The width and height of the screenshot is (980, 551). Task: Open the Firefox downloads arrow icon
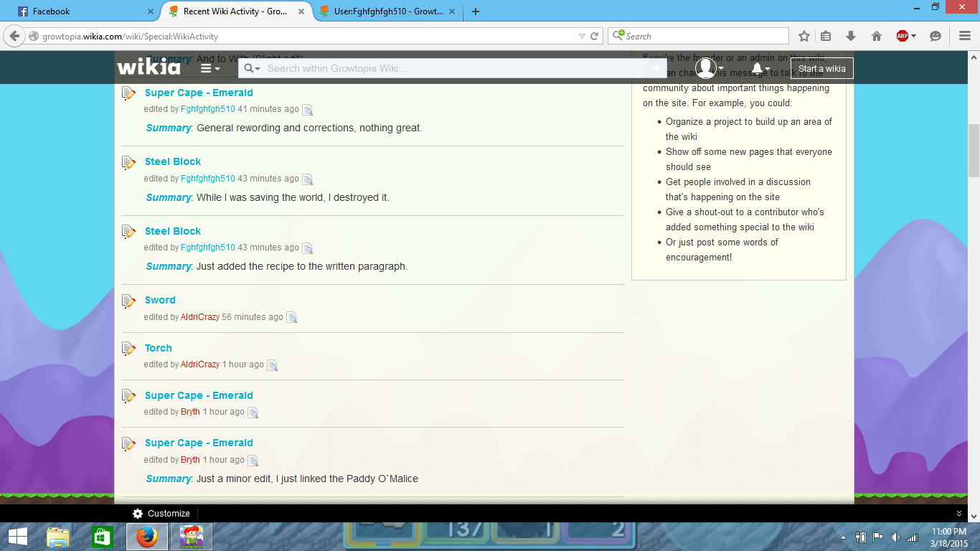click(851, 36)
